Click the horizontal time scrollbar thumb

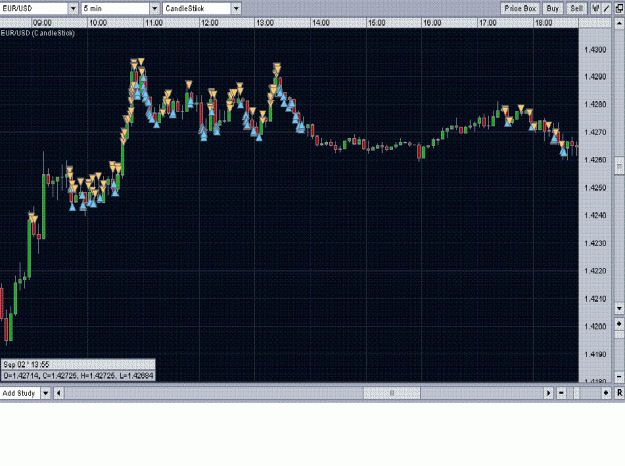pos(392,393)
